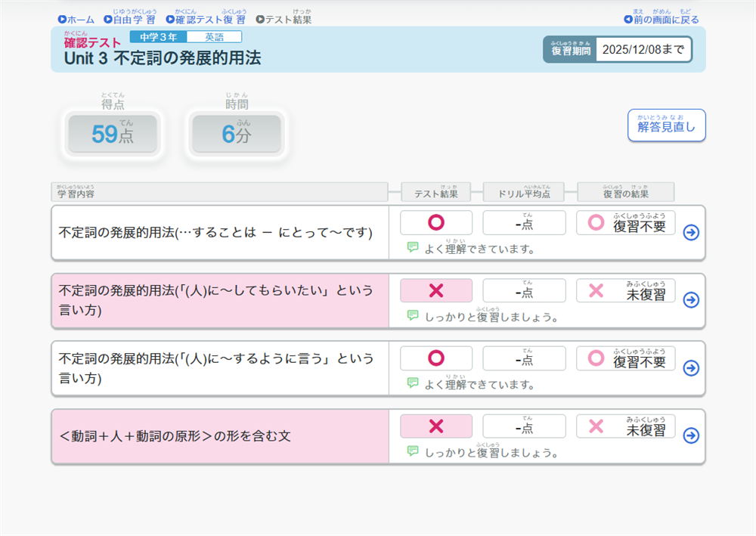Screen dimensions: 756x536
Task: Click arrow icon beside 「(人)に〜するように言う」 row
Action: point(690,368)
